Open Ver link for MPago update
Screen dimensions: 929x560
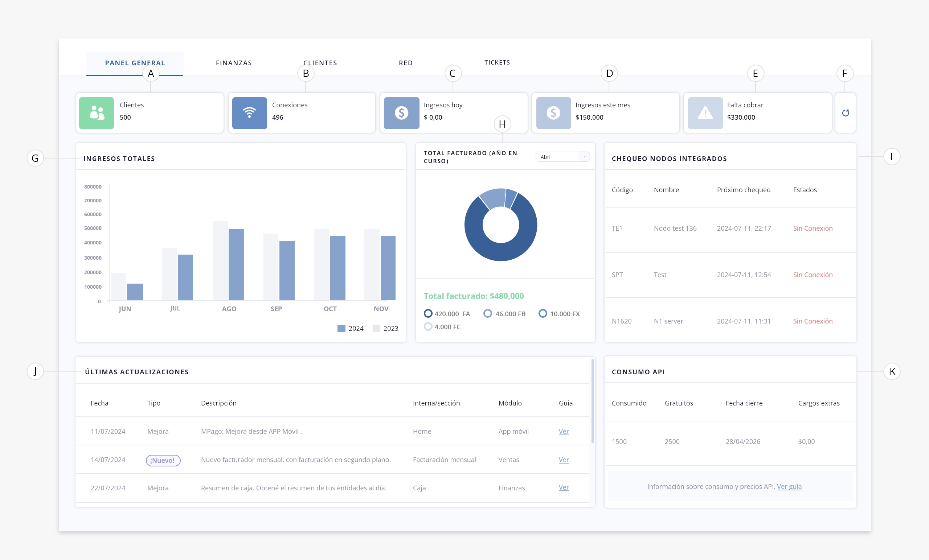coord(563,431)
